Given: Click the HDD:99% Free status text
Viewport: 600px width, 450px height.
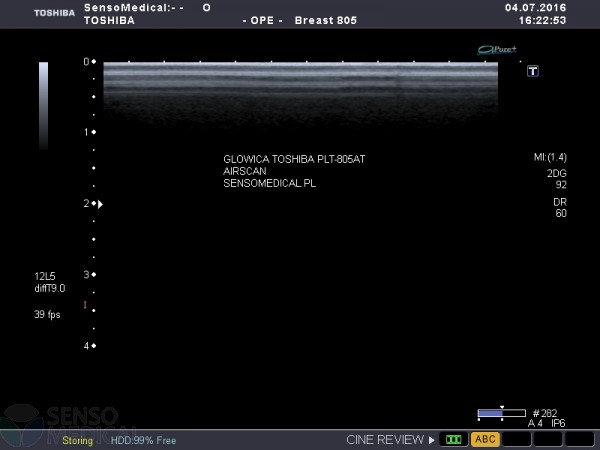Looking at the screenshot, I should (143, 440).
